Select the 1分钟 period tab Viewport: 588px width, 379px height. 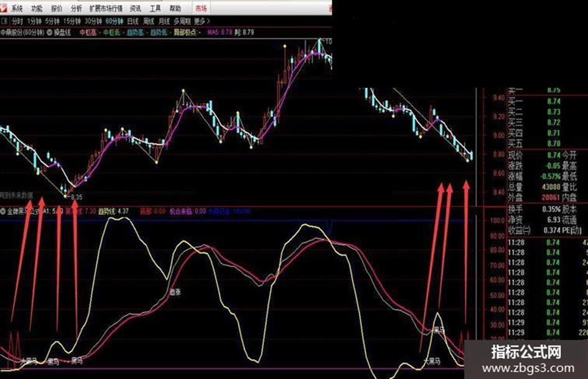pos(34,21)
